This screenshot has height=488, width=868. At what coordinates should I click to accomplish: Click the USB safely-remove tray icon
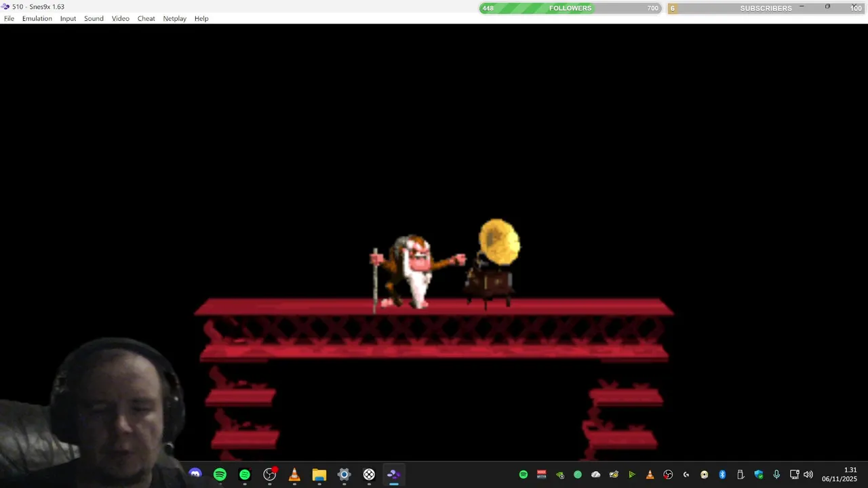click(x=741, y=474)
